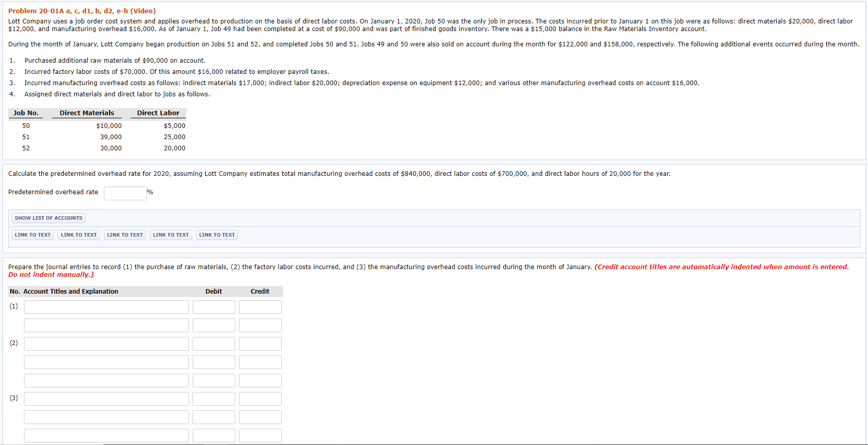868x445 pixels.
Task: Select entry (2) first-line account title field
Action: click(x=106, y=344)
